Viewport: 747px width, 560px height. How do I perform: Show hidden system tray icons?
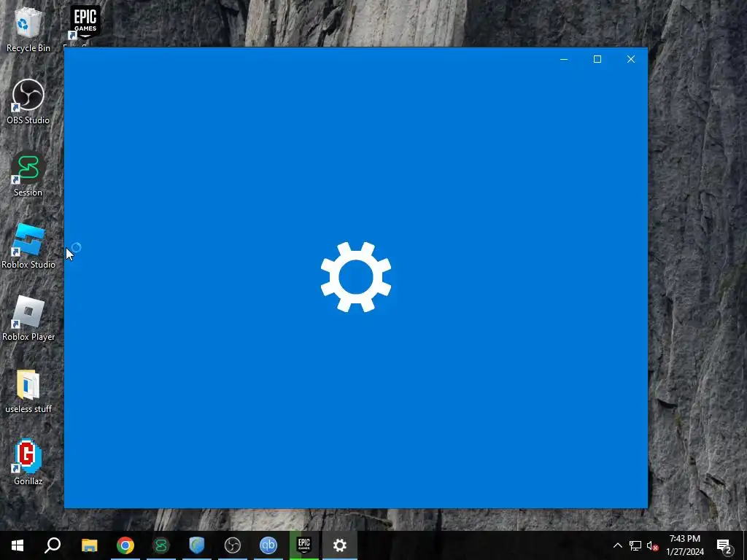617,545
